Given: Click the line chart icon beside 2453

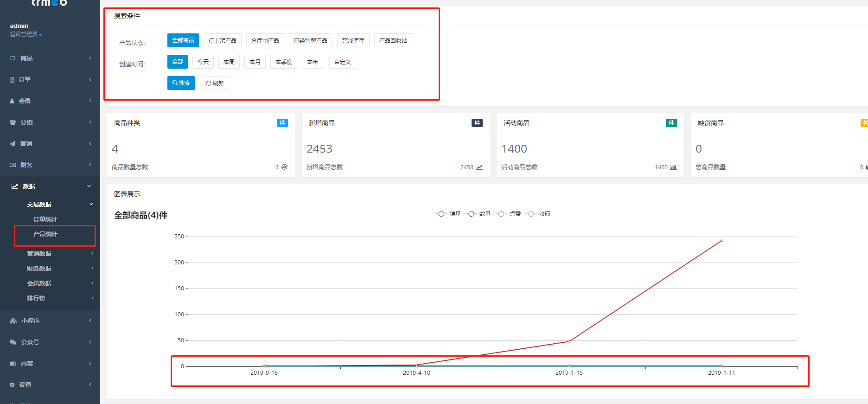Looking at the screenshot, I should (x=479, y=167).
